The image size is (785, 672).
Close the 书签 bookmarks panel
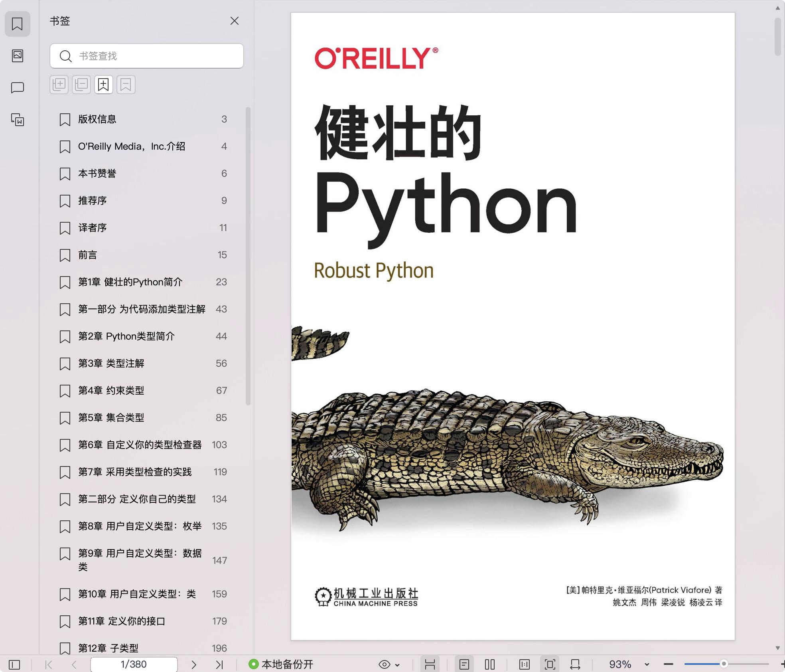coord(235,21)
